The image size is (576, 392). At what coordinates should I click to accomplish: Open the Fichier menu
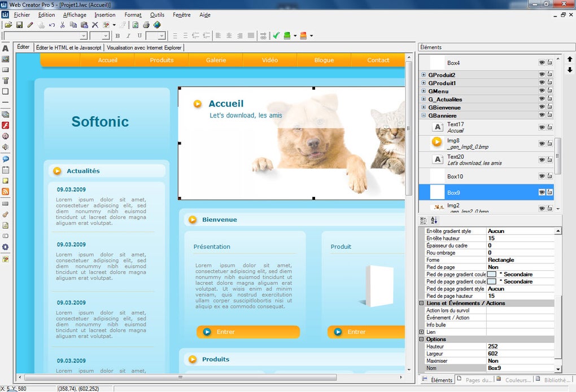[x=21, y=15]
